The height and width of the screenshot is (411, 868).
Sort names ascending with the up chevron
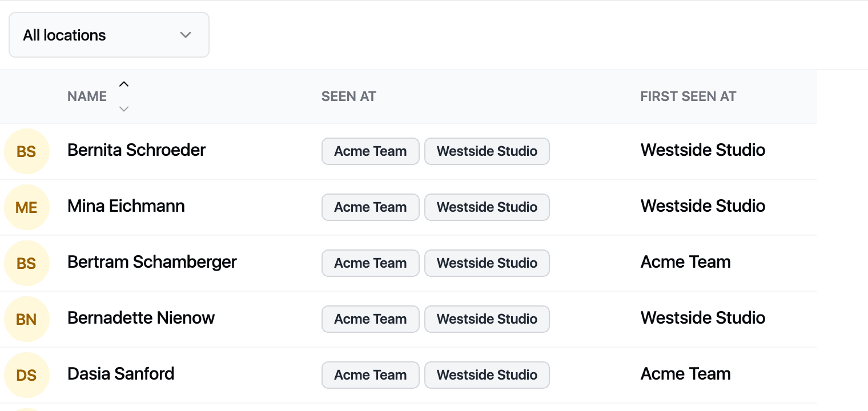tap(124, 84)
